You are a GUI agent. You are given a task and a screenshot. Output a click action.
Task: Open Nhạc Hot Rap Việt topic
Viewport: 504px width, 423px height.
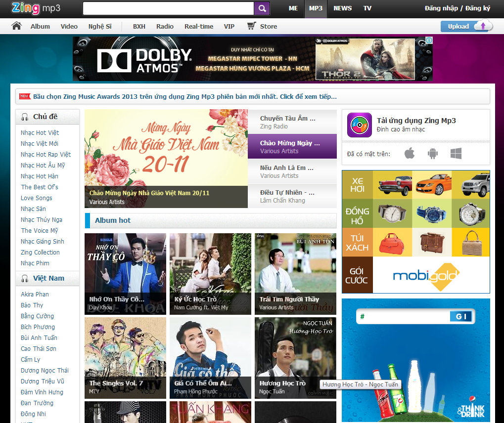pos(46,155)
